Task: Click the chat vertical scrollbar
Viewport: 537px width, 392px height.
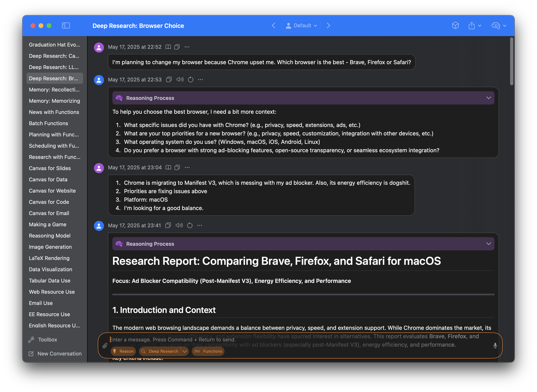Action: (x=512, y=61)
